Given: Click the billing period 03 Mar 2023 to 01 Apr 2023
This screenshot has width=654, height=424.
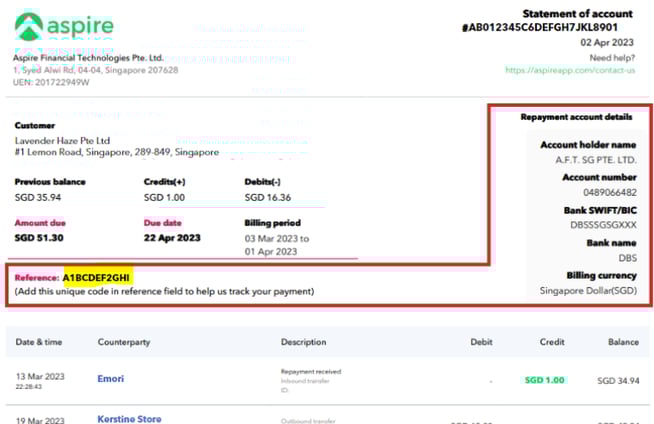Looking at the screenshot, I should (277, 245).
